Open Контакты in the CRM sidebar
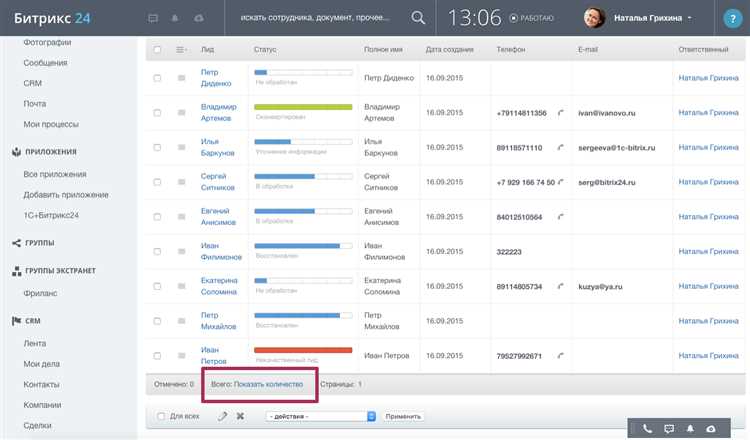The height and width of the screenshot is (440, 750). tap(42, 385)
